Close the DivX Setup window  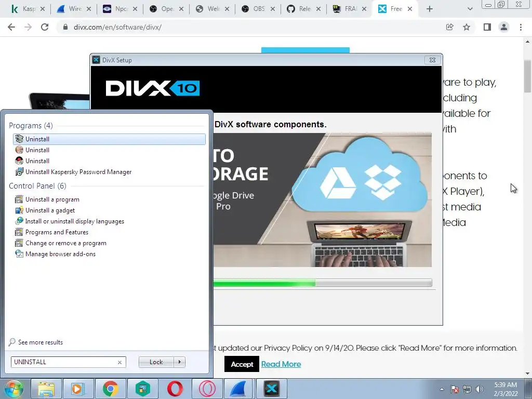click(x=432, y=60)
